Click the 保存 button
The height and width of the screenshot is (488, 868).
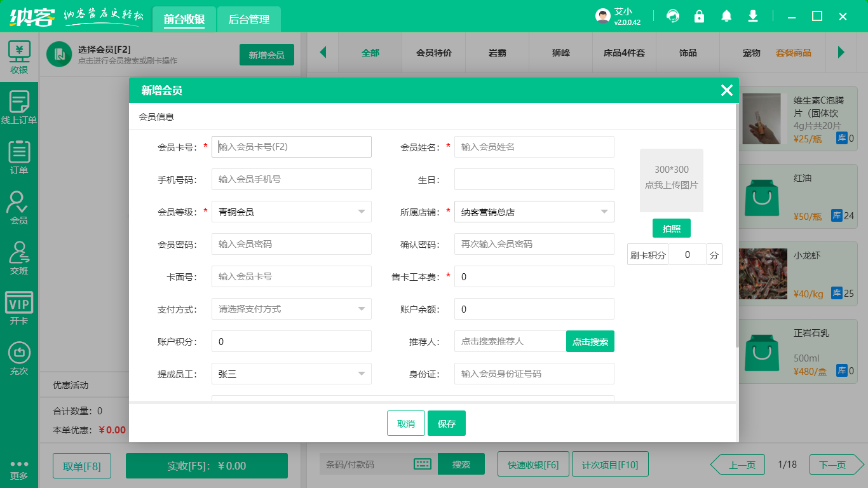coord(446,423)
